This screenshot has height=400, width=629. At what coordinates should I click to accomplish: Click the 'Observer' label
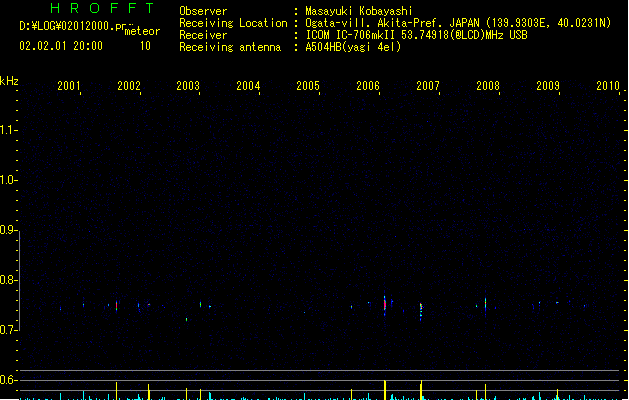click(203, 11)
